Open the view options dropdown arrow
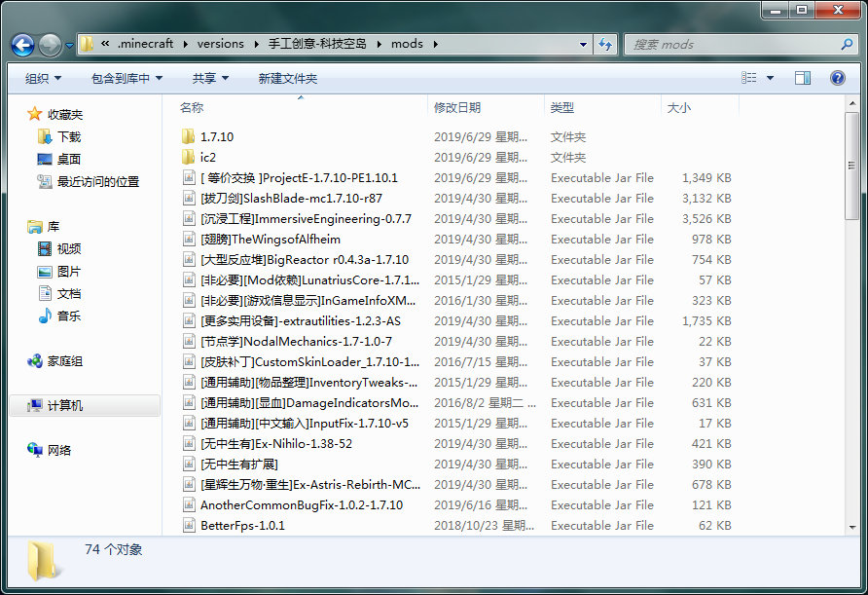The height and width of the screenshot is (595, 868). click(x=770, y=78)
